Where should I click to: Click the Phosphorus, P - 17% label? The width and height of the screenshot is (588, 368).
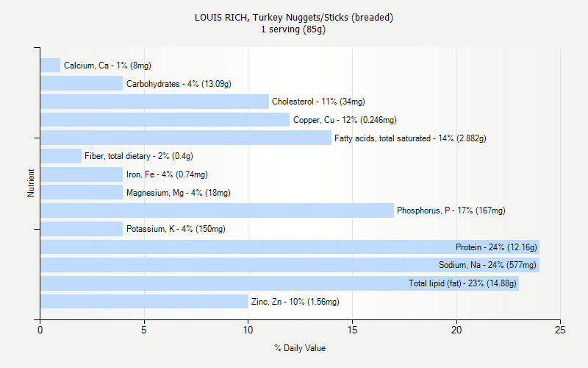coord(451,210)
